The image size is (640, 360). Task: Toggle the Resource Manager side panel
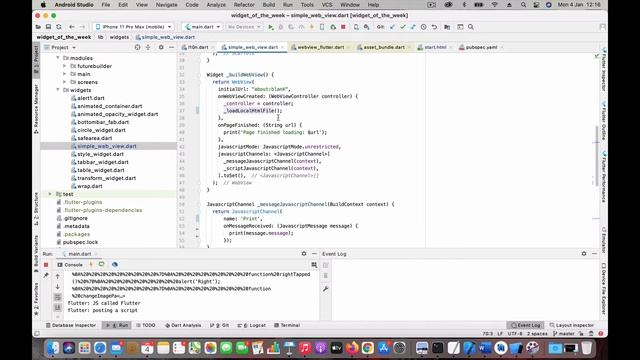36,109
